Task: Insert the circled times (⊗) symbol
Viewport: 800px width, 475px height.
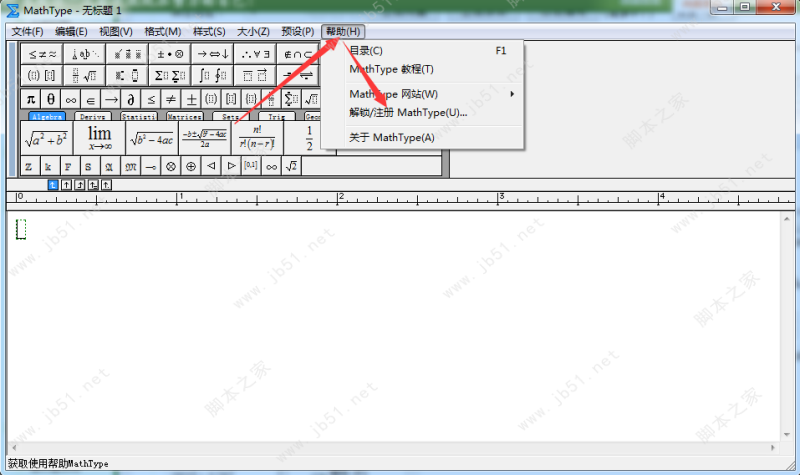Action: click(x=171, y=166)
